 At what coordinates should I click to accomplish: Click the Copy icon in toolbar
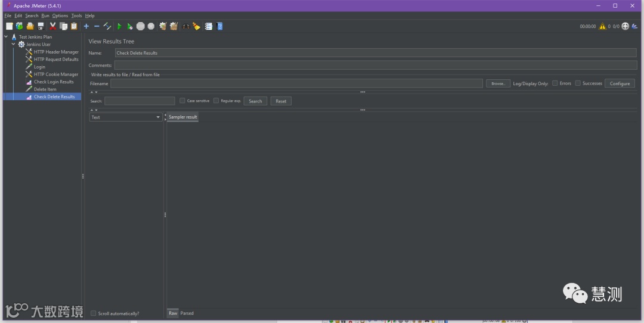(64, 26)
